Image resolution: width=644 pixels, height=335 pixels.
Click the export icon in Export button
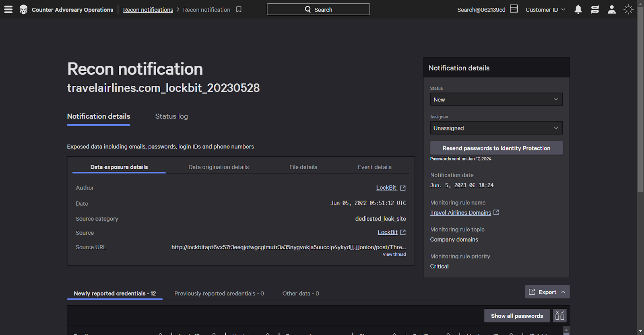point(532,292)
